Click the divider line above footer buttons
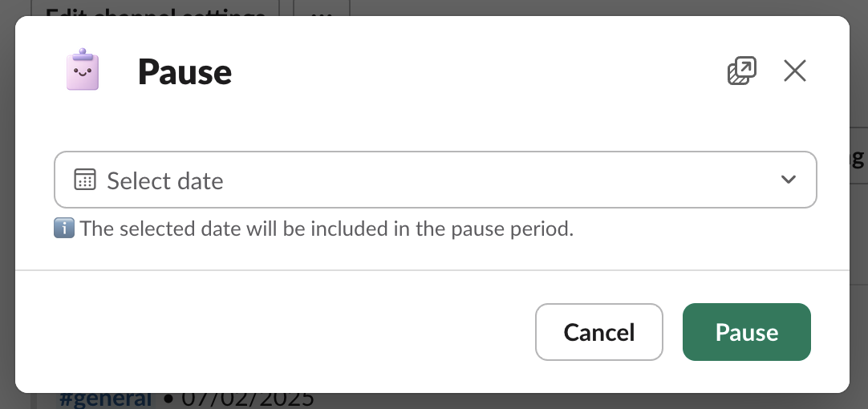The height and width of the screenshot is (409, 868). [x=433, y=270]
